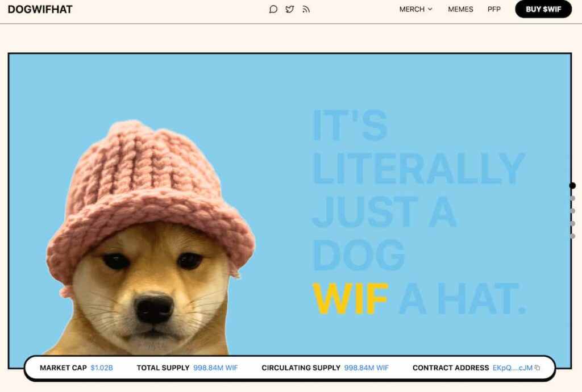Click the TOTAL SUPPLY label
This screenshot has height=392, width=582.
(163, 368)
